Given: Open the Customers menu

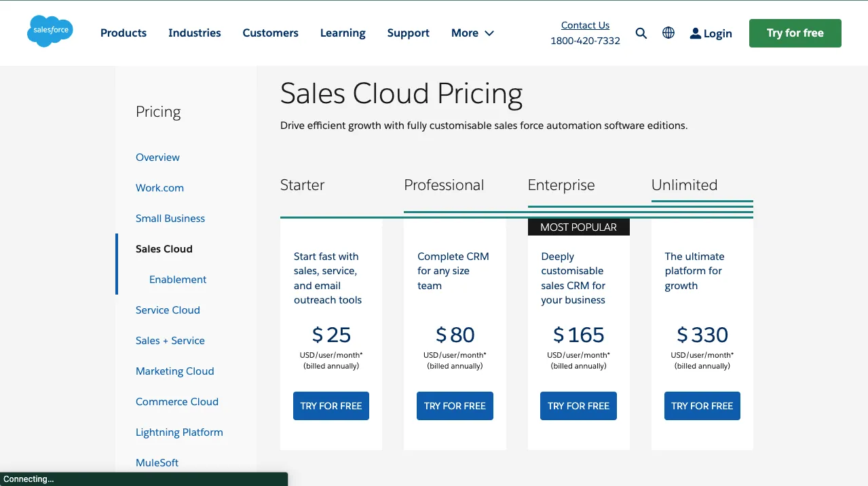Looking at the screenshot, I should (270, 33).
